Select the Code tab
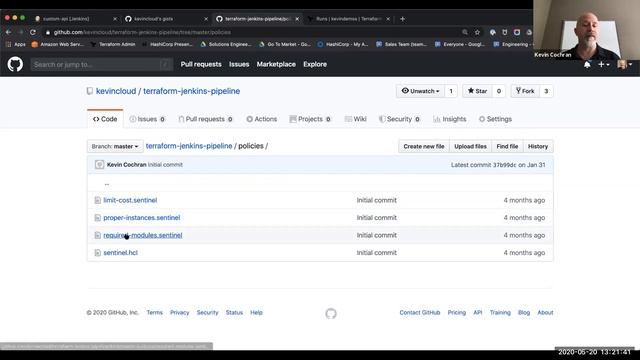Viewport: 640px width, 360px height. pos(105,119)
